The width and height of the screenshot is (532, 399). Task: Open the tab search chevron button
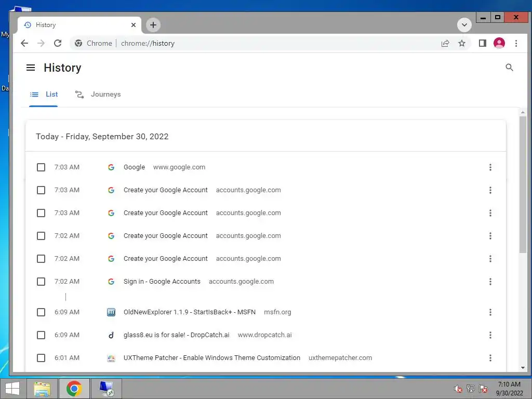tap(464, 25)
